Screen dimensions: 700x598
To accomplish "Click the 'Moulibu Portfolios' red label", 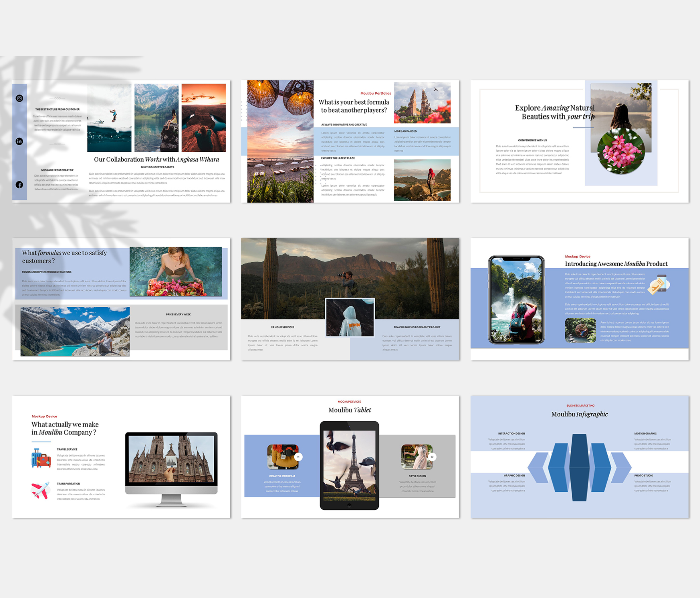I will coord(376,93).
